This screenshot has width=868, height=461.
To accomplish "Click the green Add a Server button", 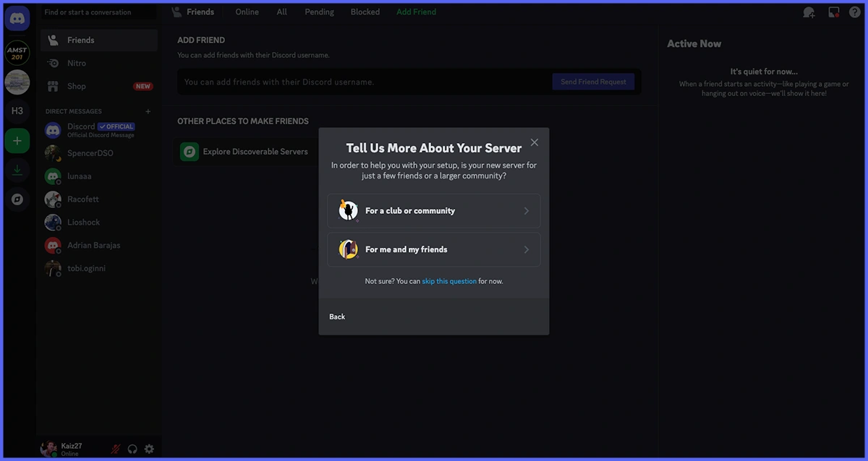I will pyautogui.click(x=17, y=140).
